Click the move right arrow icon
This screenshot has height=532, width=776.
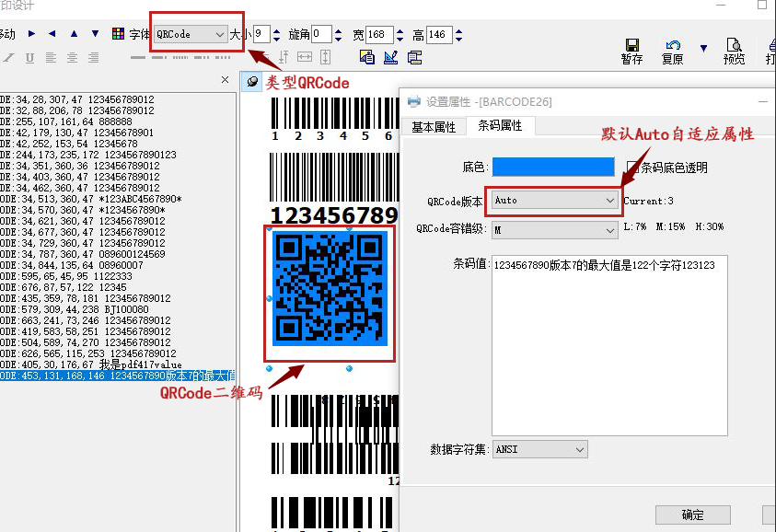[x=31, y=34]
